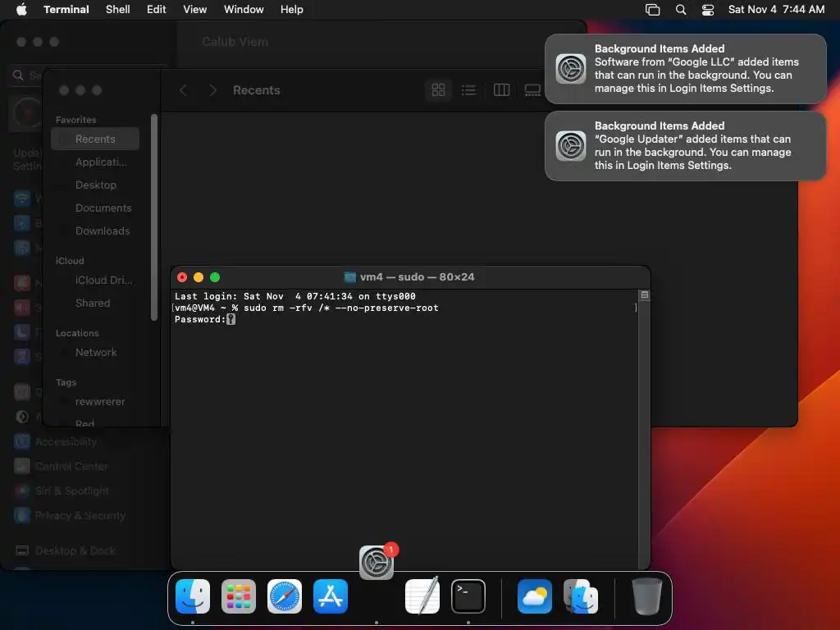The height and width of the screenshot is (630, 840).
Task: Click Terminal password prompt cursor
Action: coord(231,319)
